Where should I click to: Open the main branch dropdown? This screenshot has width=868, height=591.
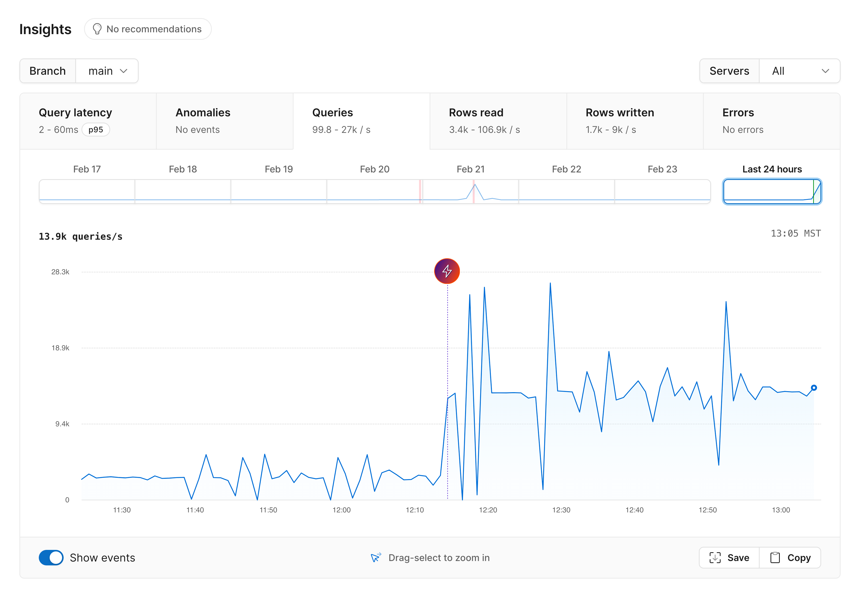coord(107,71)
